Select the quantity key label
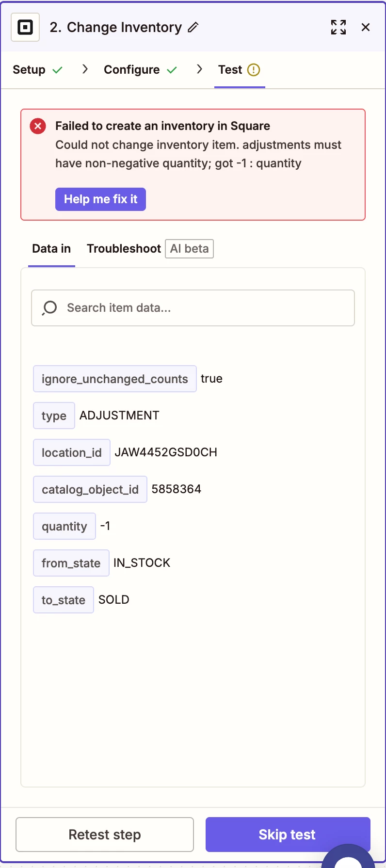Viewport: 386px width, 868px height. 64,526
